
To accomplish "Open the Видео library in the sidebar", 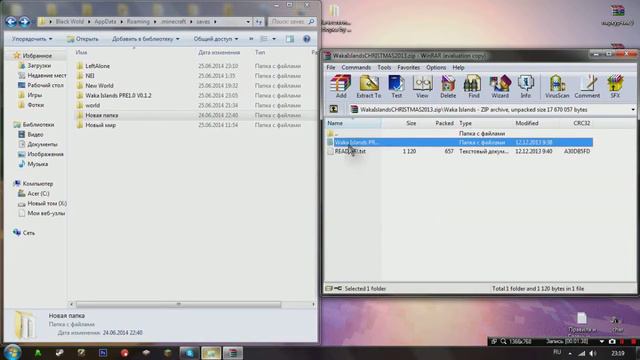I will 35,134.
